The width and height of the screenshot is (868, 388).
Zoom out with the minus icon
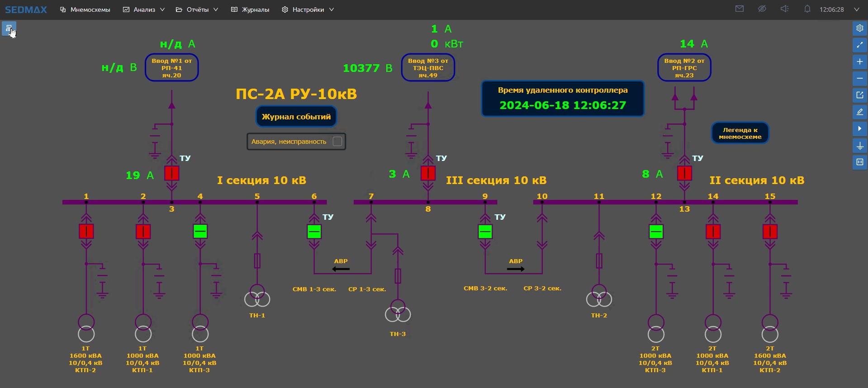click(x=859, y=78)
